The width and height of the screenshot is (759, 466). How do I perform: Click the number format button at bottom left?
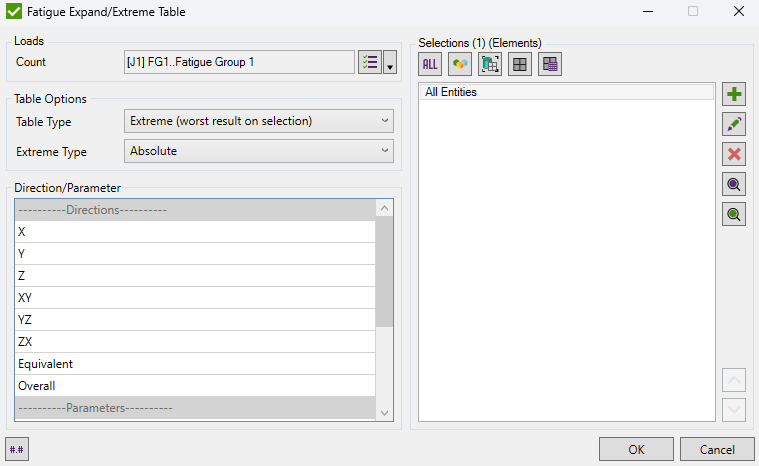coord(17,449)
